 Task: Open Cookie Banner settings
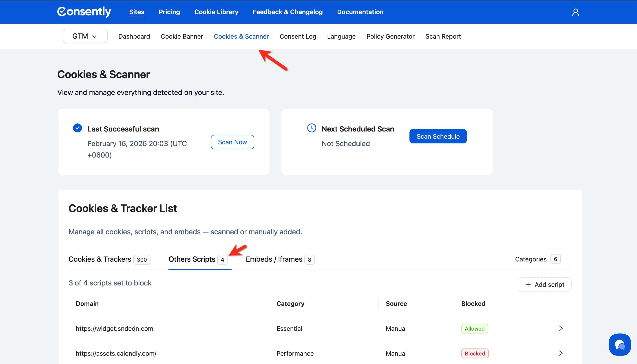(182, 37)
